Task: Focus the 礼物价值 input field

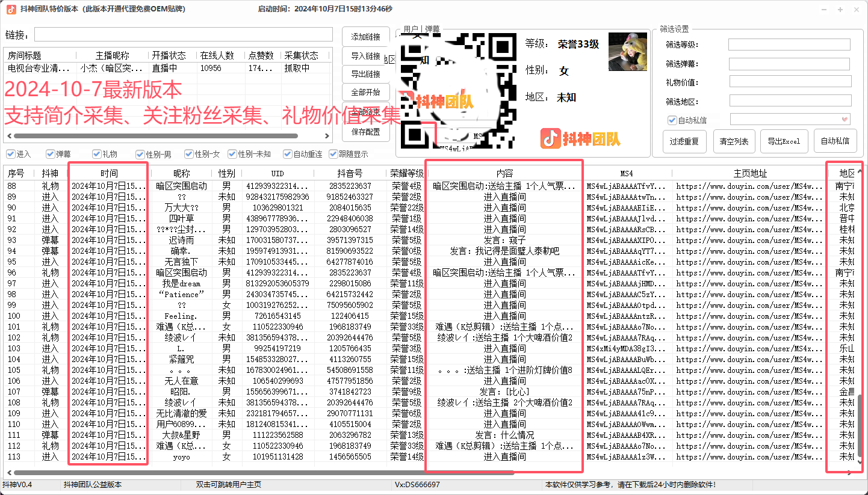Action: 790,81
